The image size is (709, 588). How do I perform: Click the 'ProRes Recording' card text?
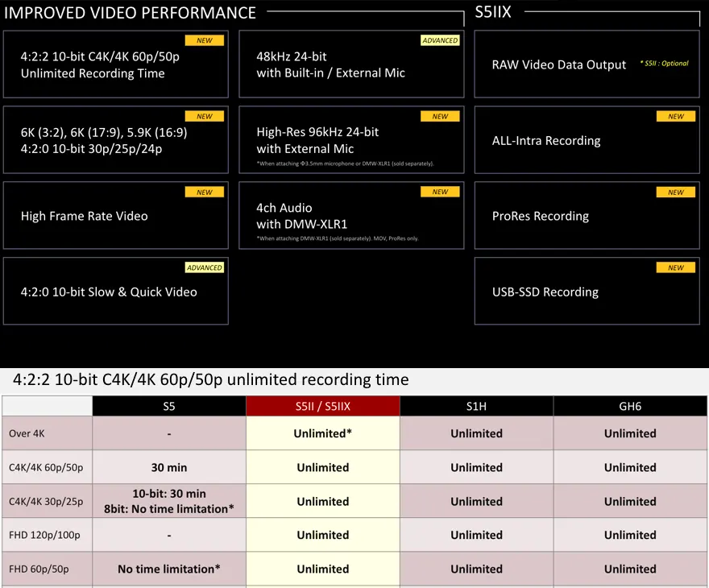(541, 216)
